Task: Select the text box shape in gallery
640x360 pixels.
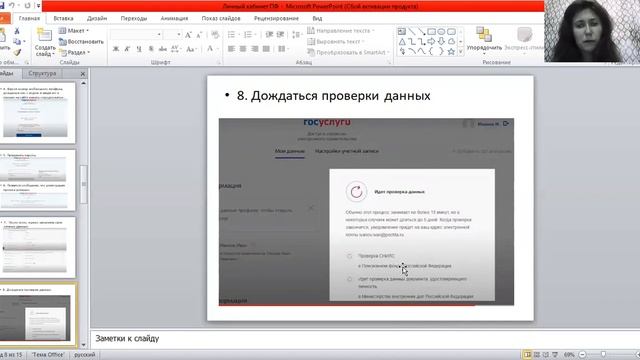Action: tap(402, 31)
